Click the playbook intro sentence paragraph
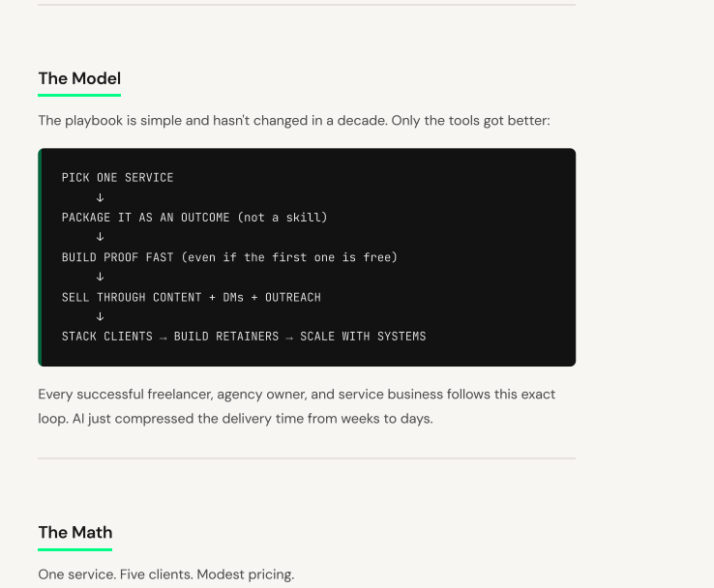 point(294,121)
